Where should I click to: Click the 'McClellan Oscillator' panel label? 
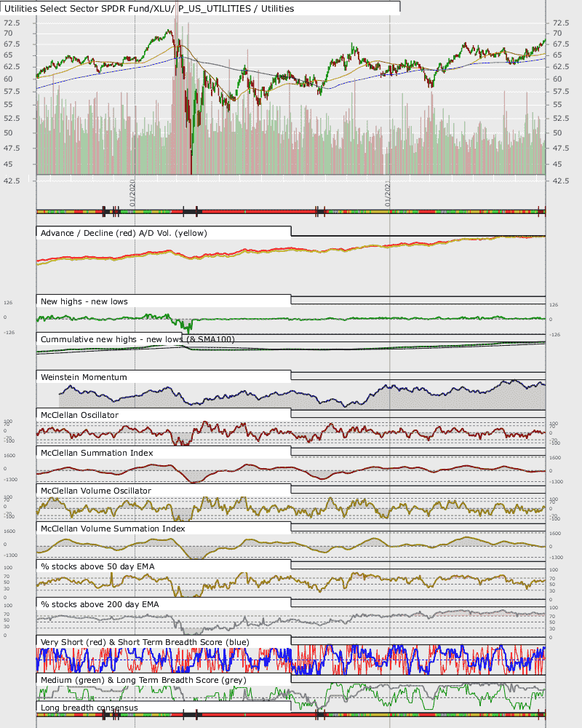pos(79,415)
